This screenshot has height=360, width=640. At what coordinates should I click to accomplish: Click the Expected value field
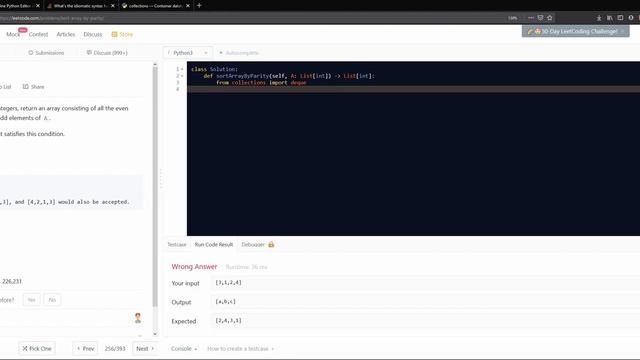point(425,321)
